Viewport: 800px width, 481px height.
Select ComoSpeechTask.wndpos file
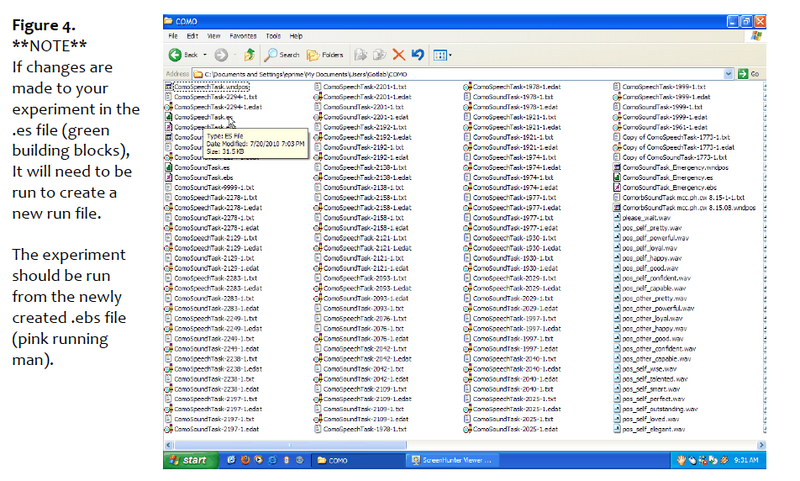[207, 87]
